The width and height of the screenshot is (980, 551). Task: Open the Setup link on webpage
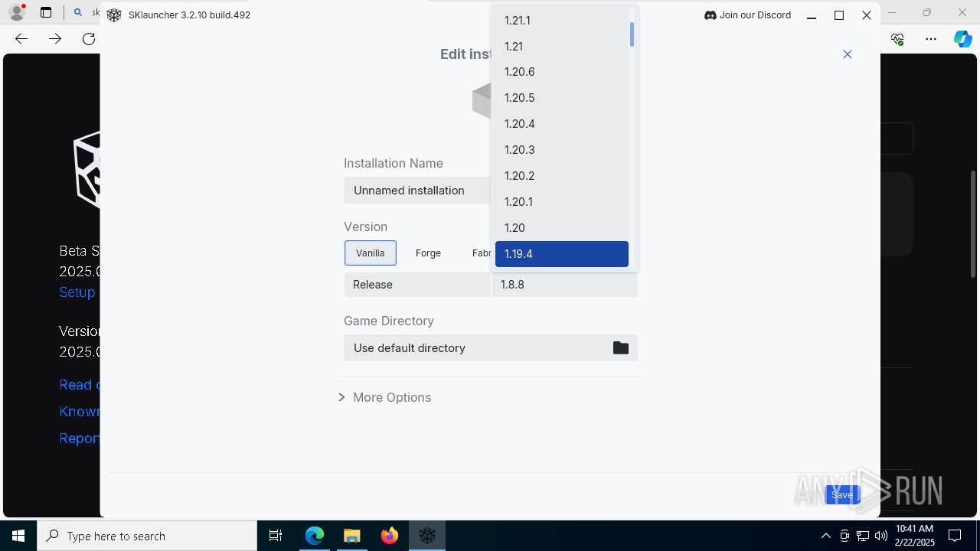[77, 292]
